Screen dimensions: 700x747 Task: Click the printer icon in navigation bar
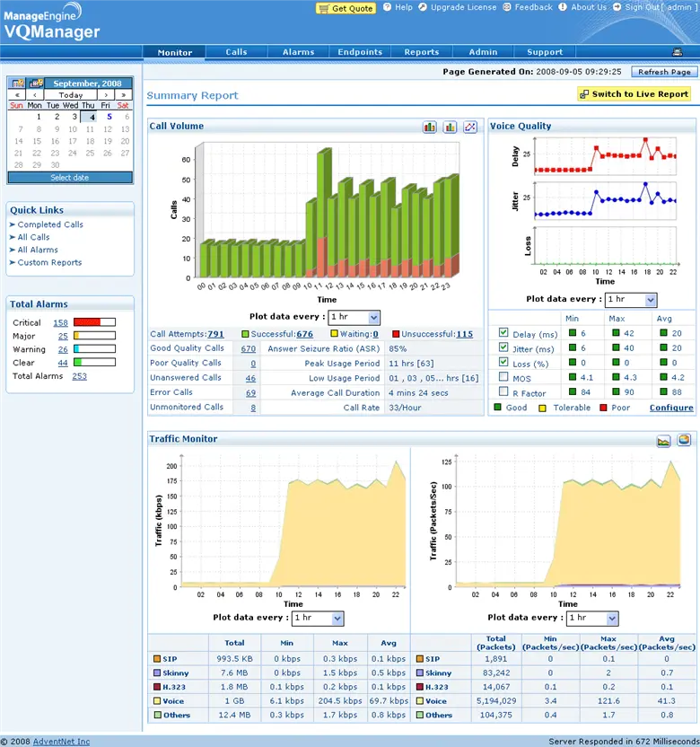(x=678, y=52)
